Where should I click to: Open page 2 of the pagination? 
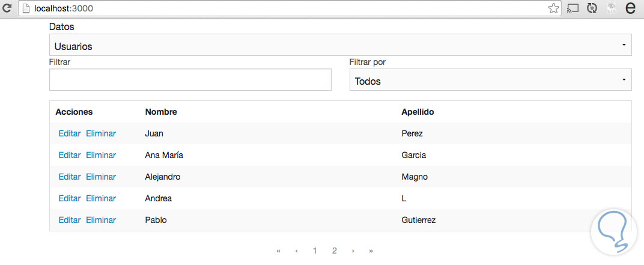point(334,251)
